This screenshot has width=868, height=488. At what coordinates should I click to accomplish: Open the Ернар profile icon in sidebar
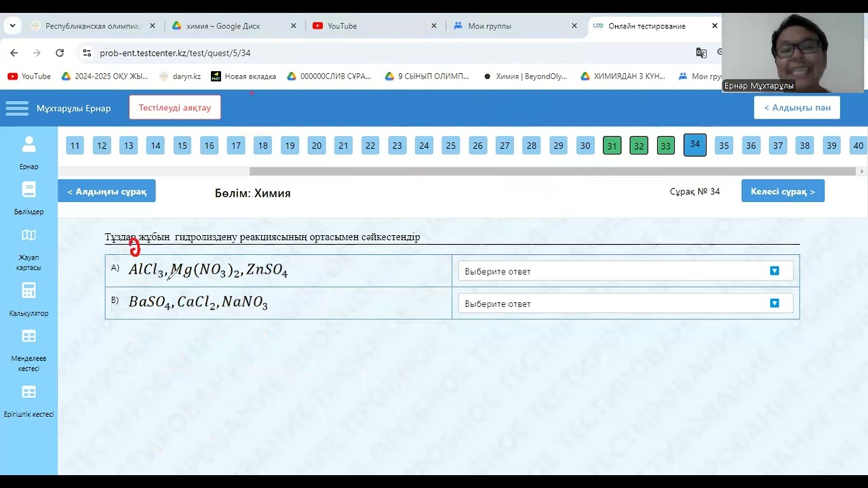(x=28, y=144)
